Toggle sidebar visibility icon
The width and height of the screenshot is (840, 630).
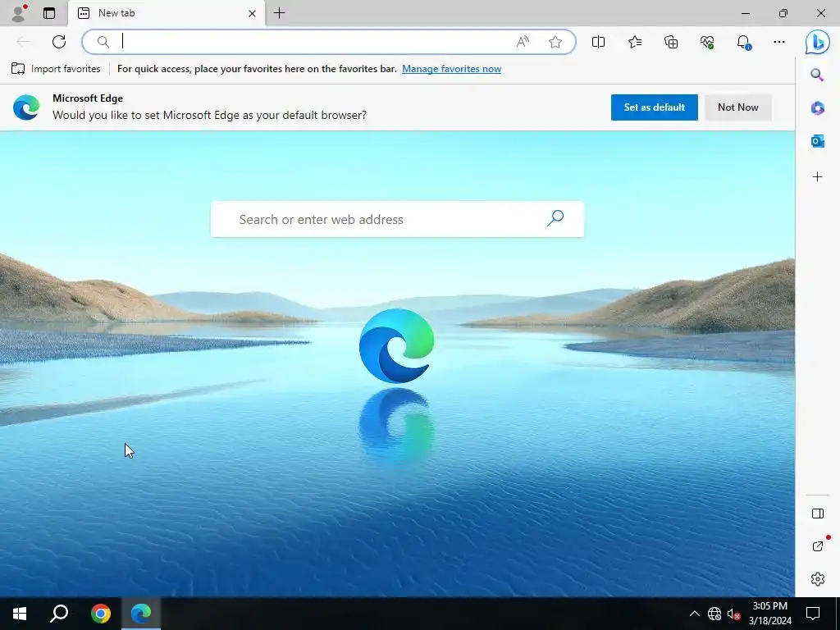tap(818, 514)
